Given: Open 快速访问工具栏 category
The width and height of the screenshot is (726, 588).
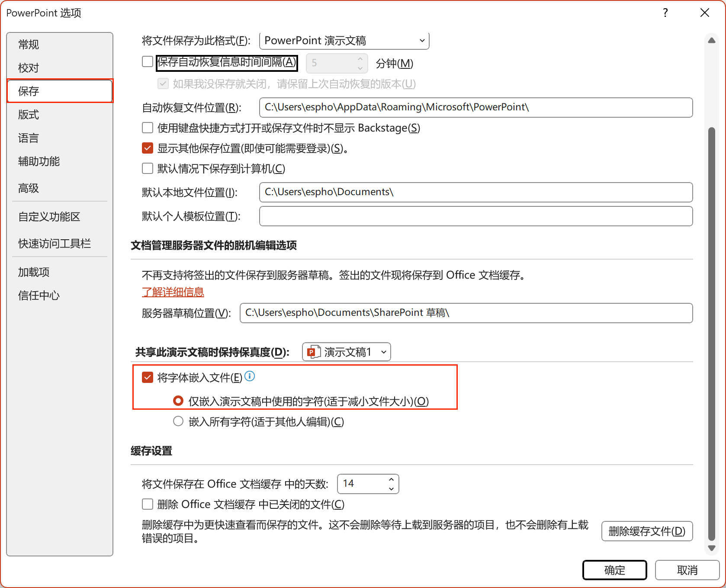Looking at the screenshot, I should tap(60, 243).
